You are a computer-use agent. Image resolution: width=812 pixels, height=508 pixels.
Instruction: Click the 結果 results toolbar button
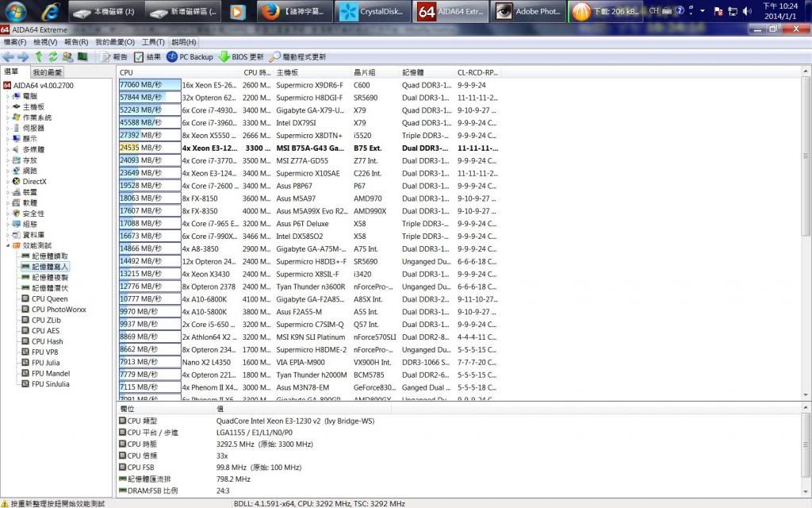(147, 57)
